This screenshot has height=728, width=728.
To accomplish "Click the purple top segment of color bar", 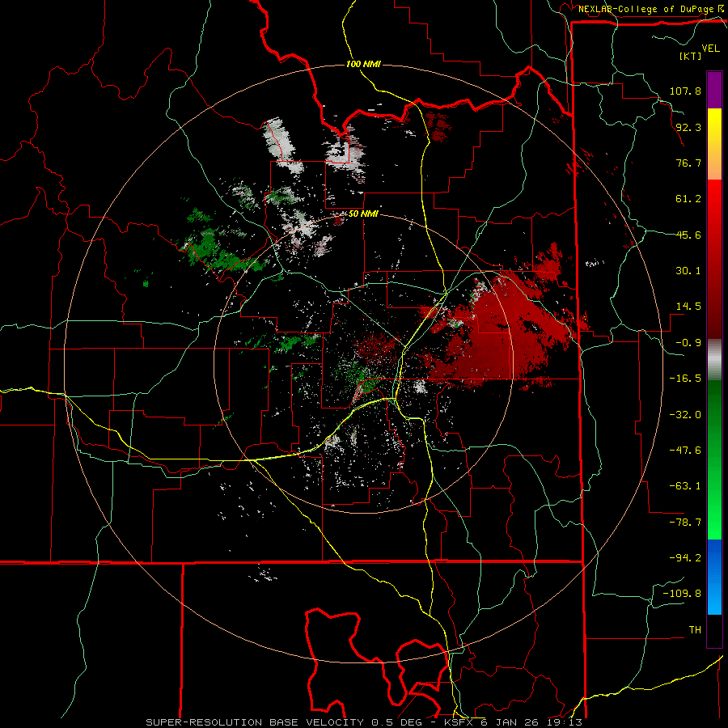I will point(714,90).
